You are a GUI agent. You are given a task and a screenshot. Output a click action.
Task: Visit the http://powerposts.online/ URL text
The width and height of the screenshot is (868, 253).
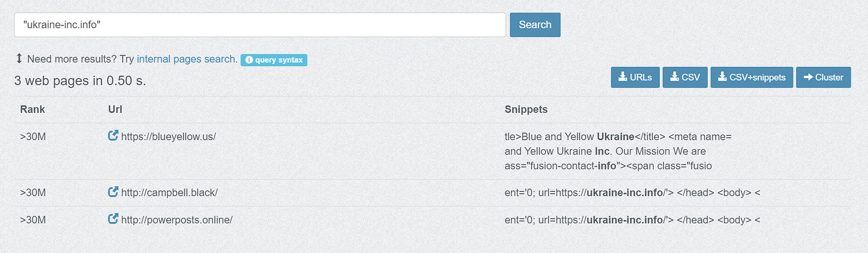click(176, 220)
